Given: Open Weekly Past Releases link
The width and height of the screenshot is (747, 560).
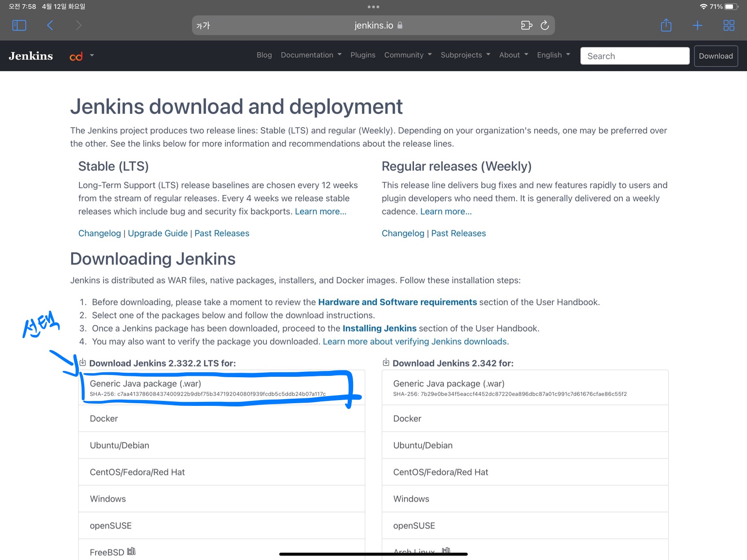Looking at the screenshot, I should [x=458, y=233].
